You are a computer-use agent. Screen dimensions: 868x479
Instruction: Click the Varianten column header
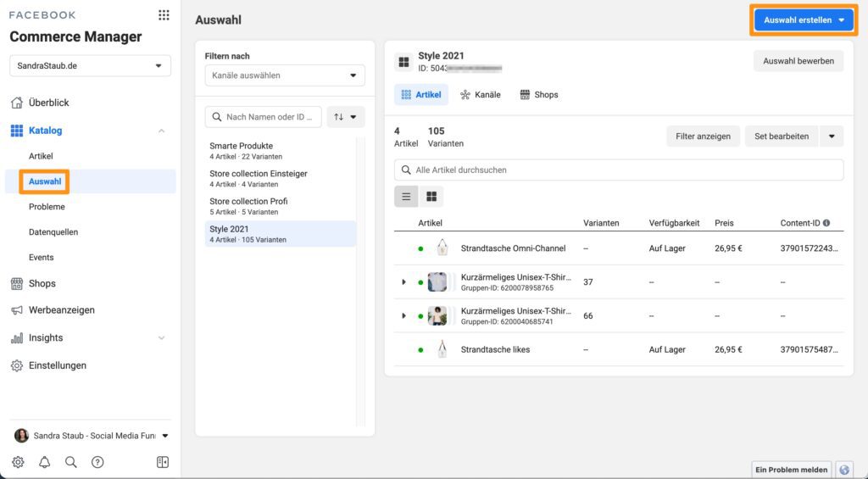click(x=601, y=223)
